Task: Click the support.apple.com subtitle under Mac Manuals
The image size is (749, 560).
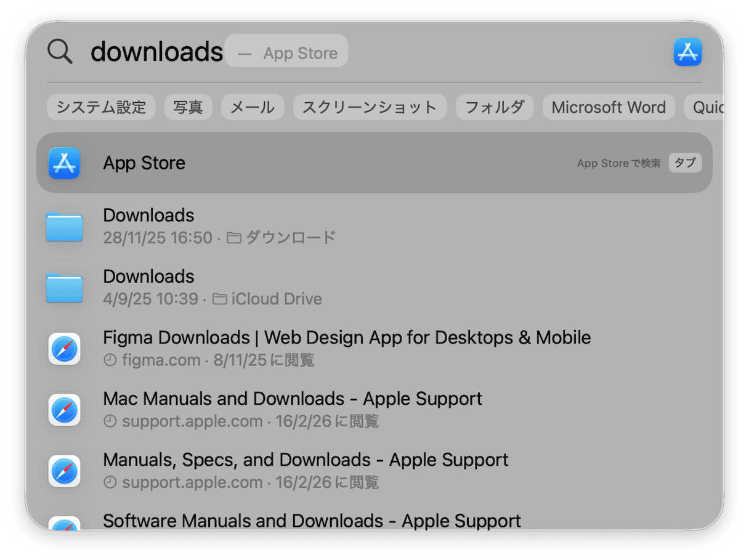Action: click(241, 421)
